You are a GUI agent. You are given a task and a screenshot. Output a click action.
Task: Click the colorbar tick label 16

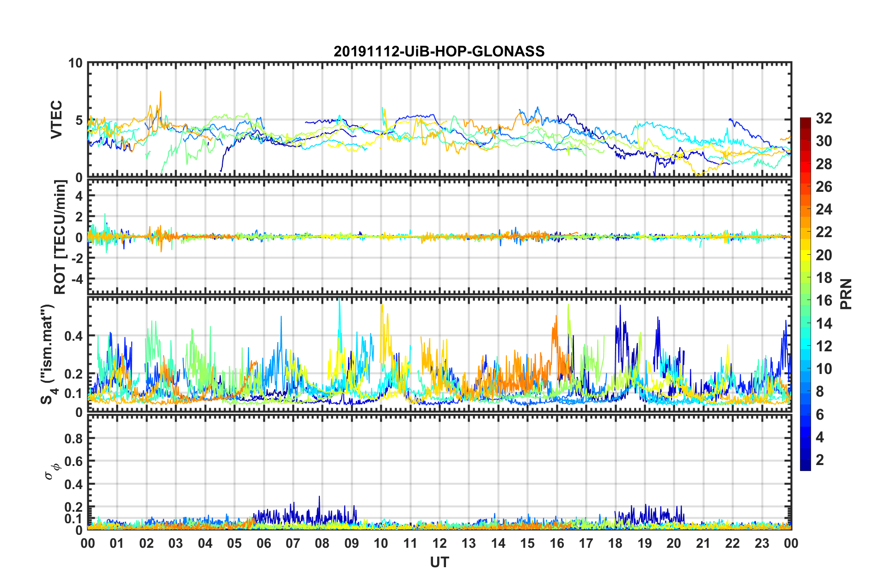coord(824,300)
